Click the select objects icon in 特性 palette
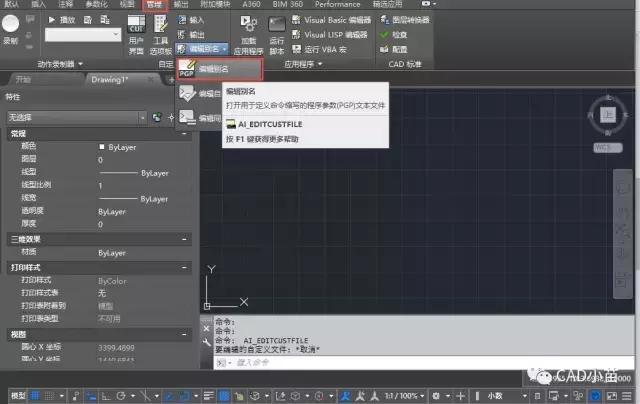The image size is (640, 404). [171, 118]
